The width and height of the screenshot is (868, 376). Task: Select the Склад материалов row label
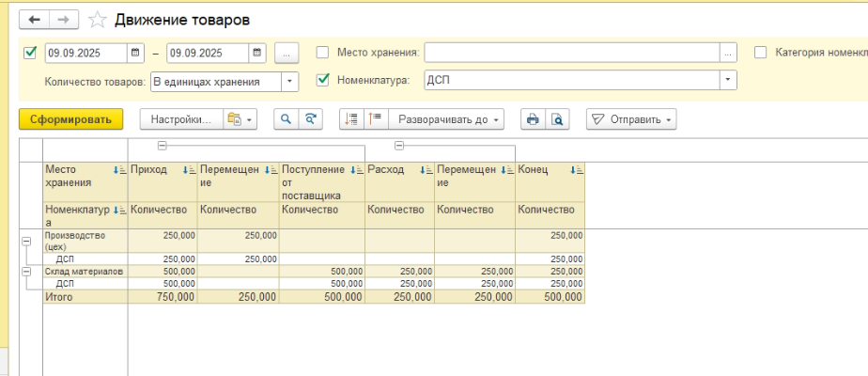pos(84,272)
